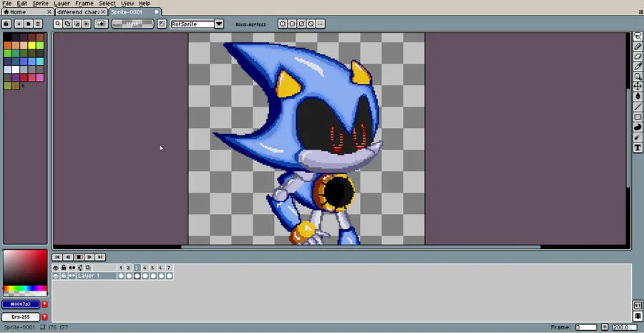Viewport: 644px width, 333px height.
Task: Click the RotSprite combo box field
Action: [x=192, y=24]
